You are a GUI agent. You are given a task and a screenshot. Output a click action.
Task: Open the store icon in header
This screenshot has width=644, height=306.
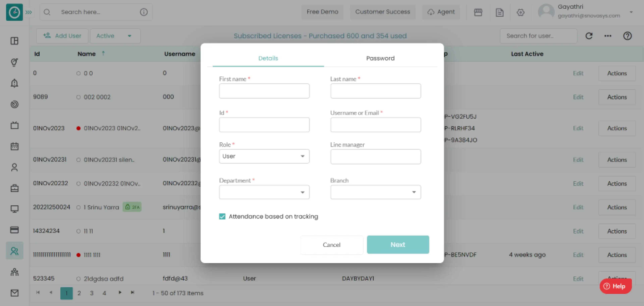[478, 12]
